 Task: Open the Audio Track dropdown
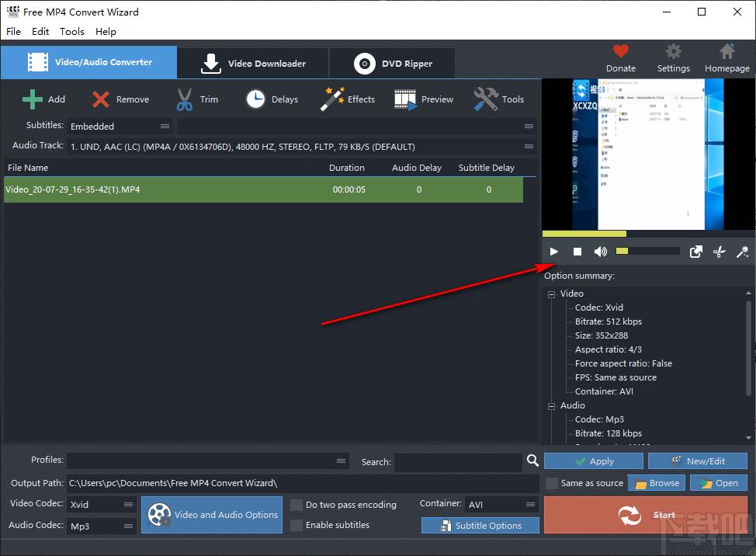click(x=302, y=147)
